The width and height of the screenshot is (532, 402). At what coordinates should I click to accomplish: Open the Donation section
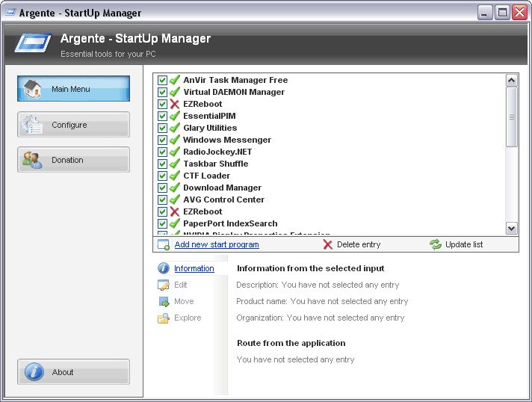(74, 160)
